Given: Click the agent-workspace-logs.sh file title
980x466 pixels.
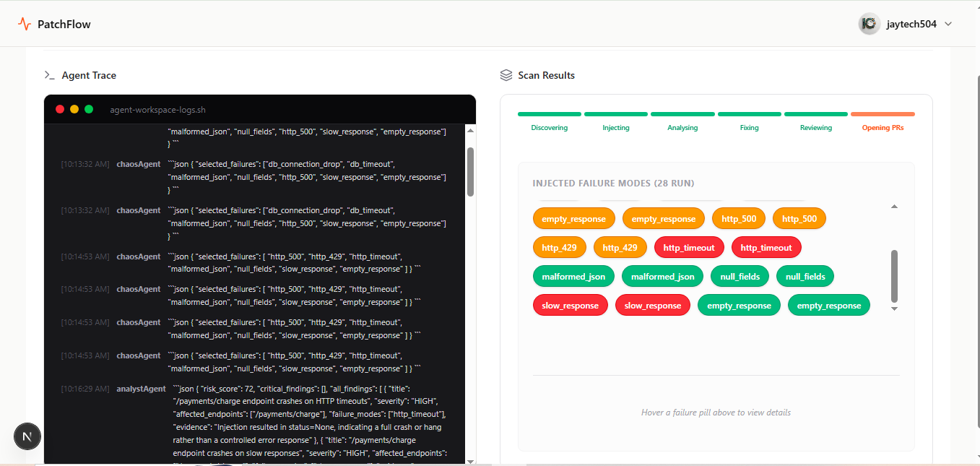Looking at the screenshot, I should [x=158, y=110].
